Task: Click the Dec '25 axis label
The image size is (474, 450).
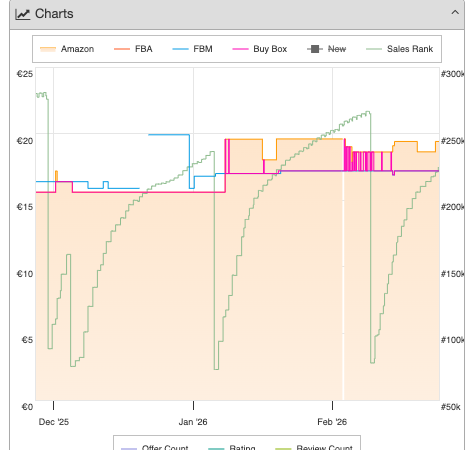Action: [54, 422]
